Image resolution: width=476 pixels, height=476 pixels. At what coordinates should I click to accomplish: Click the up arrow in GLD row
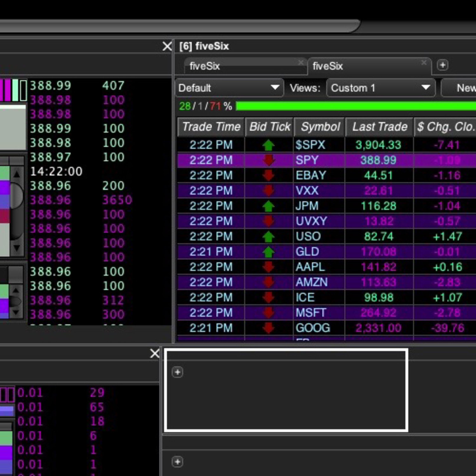(x=269, y=252)
